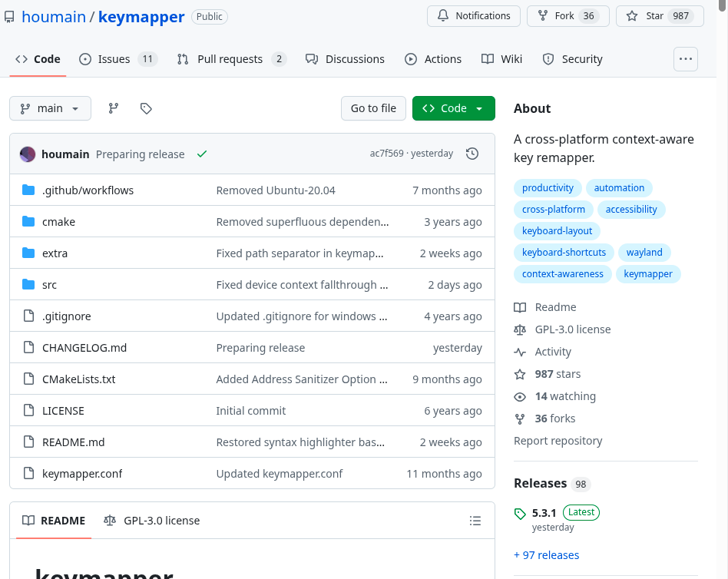Expand the green Code dropdown button

click(x=453, y=108)
